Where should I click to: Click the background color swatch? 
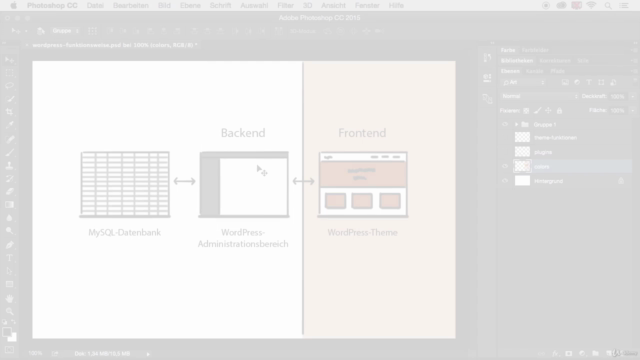(13, 338)
